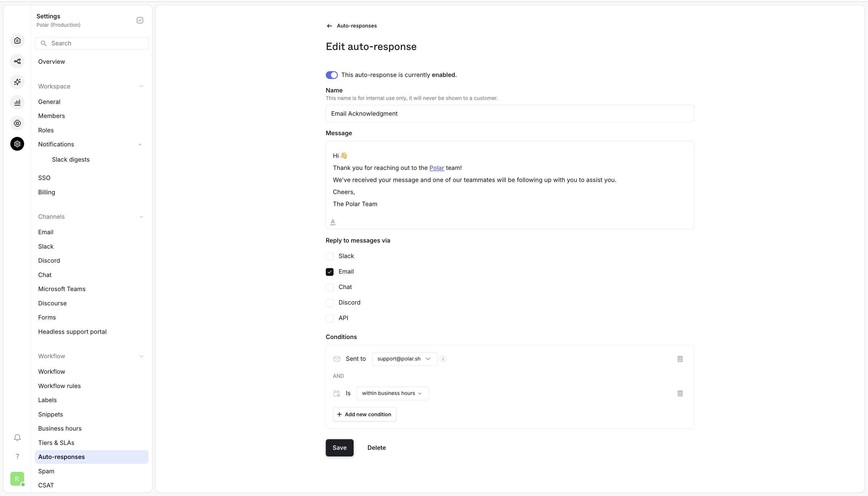
Task: Open the analytics bar chart icon
Action: (18, 102)
